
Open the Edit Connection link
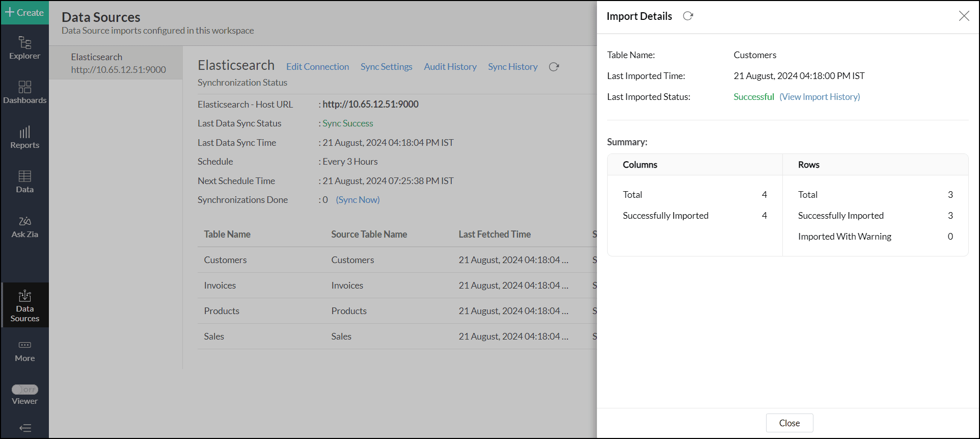click(317, 67)
